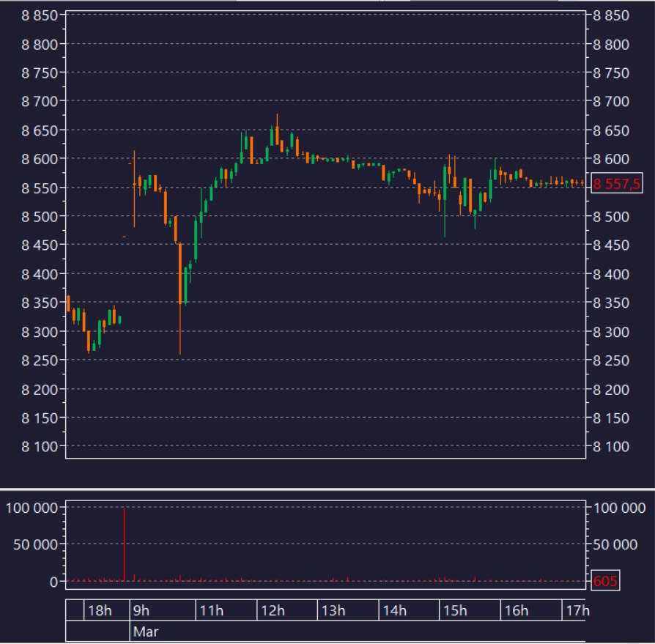
Task: Click the current volume marker 605
Action: (x=605, y=580)
